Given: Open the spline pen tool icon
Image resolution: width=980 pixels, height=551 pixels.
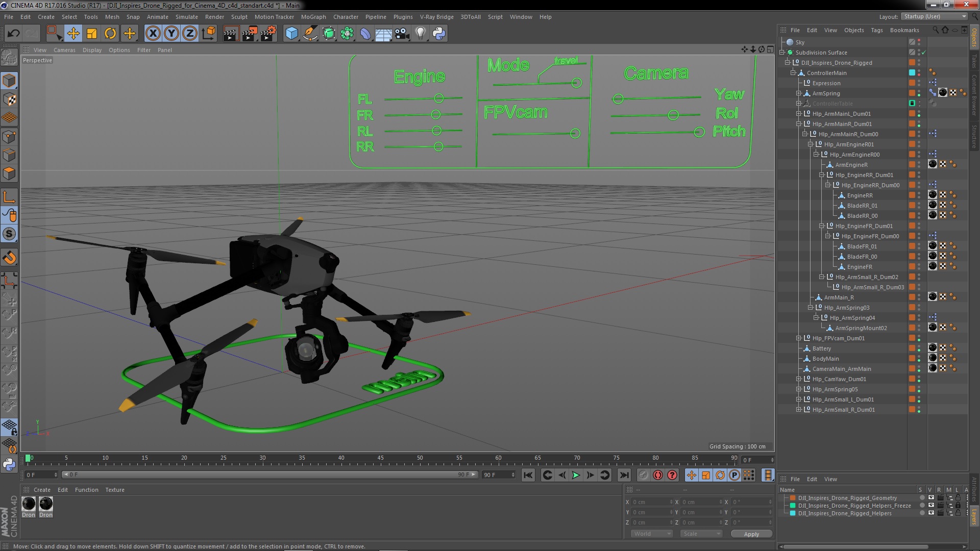Looking at the screenshot, I should pyautogui.click(x=310, y=34).
